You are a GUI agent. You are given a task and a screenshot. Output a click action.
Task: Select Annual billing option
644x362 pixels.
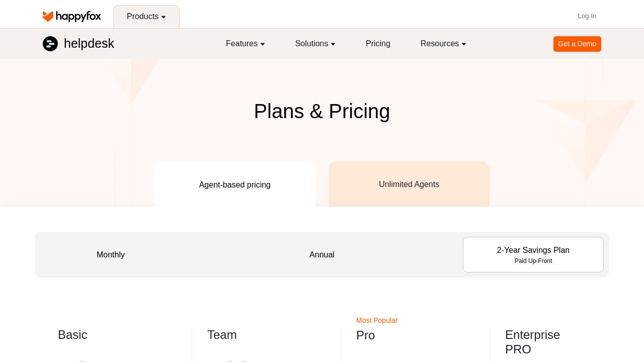pos(322,254)
